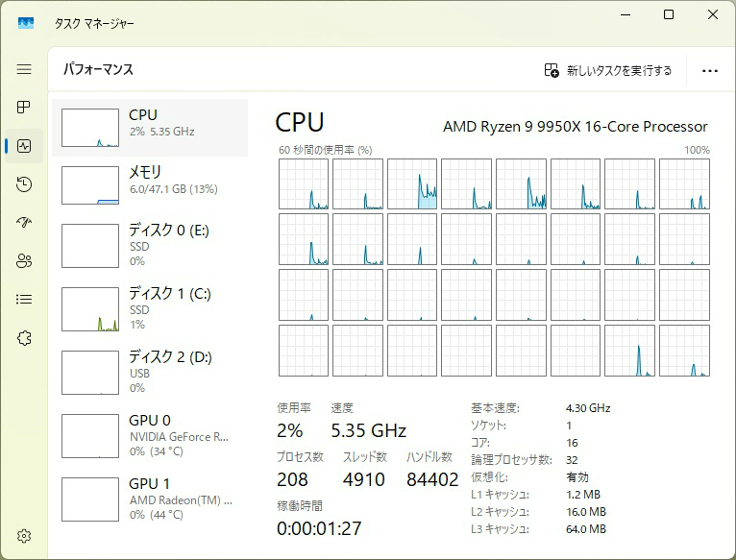The width and height of the screenshot is (736, 560).
Task: Select GPU 1 AMD Radeon entry
Action: pyautogui.click(x=149, y=499)
